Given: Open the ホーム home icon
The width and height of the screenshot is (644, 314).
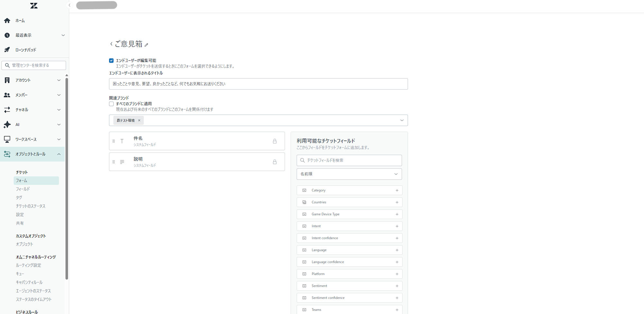Looking at the screenshot, I should [x=7, y=20].
